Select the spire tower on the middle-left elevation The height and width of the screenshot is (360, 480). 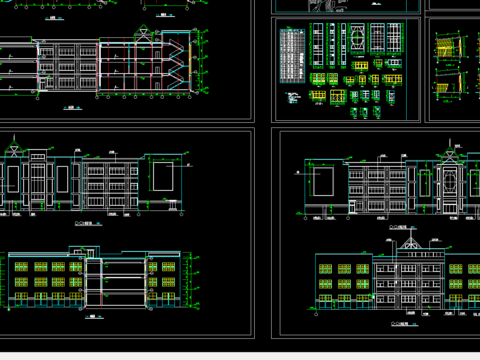point(14,146)
